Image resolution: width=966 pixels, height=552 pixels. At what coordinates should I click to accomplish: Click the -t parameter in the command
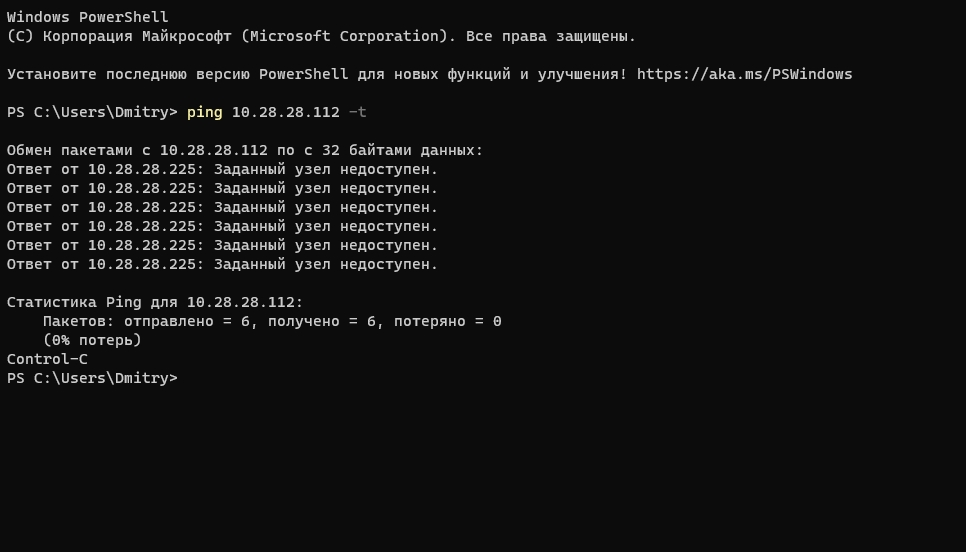point(357,112)
